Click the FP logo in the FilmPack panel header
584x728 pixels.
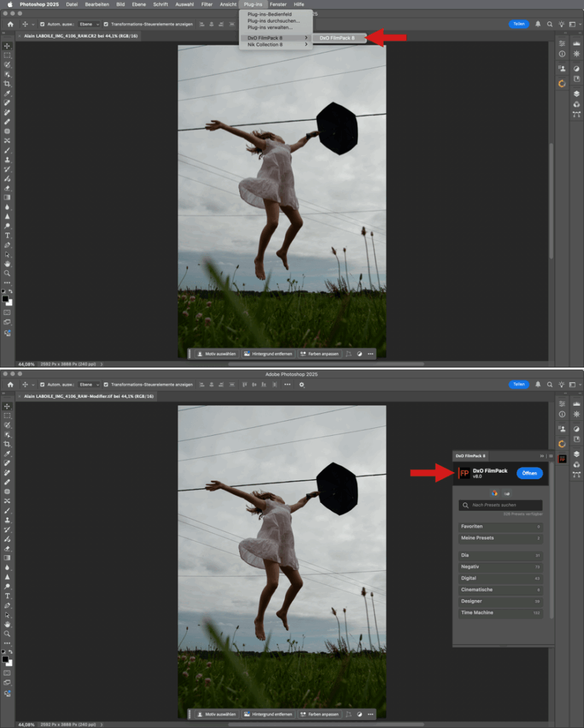coord(464,473)
